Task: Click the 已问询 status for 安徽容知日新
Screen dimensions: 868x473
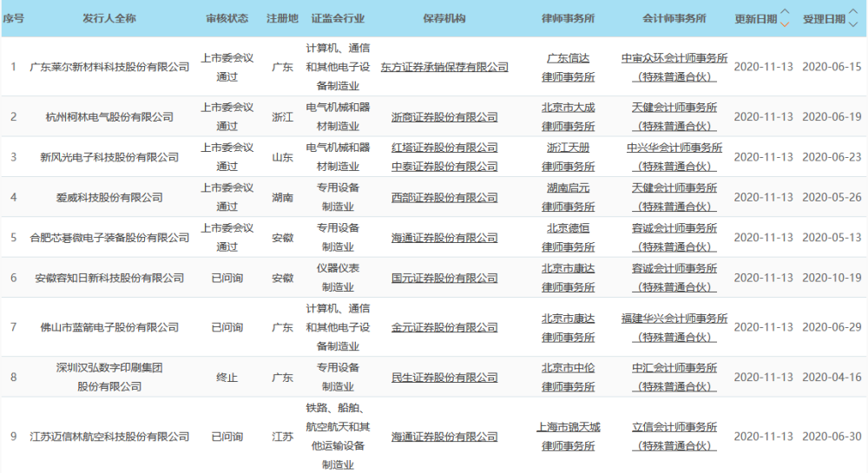Action: click(x=227, y=279)
